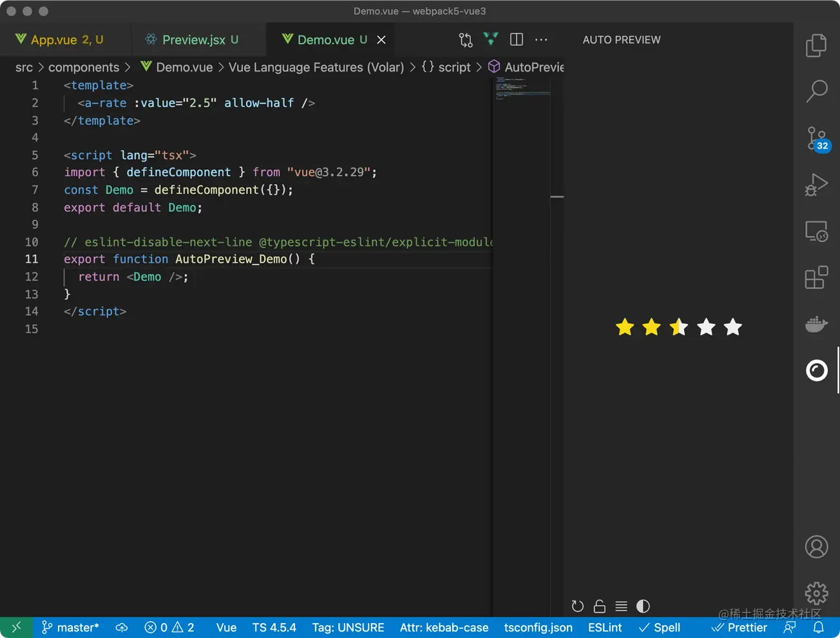The image size is (840, 638).
Task: Open the Docker whale icon
Action: [816, 324]
